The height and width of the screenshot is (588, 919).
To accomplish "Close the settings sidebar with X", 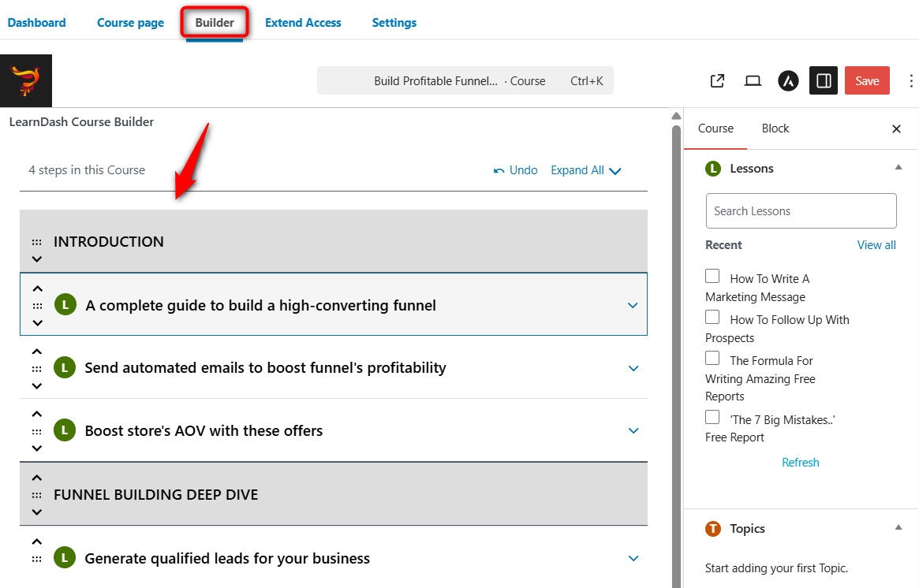I will [x=896, y=129].
